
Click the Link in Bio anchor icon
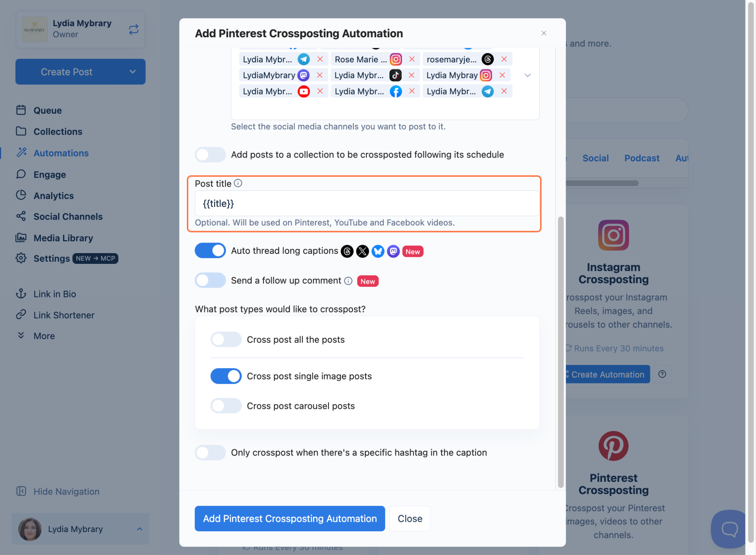[21, 293]
